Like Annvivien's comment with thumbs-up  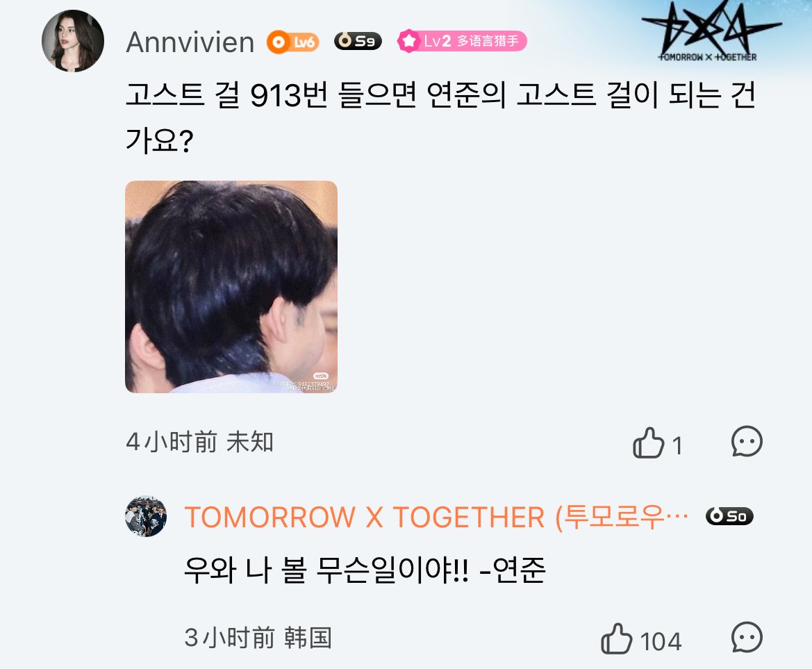point(648,443)
